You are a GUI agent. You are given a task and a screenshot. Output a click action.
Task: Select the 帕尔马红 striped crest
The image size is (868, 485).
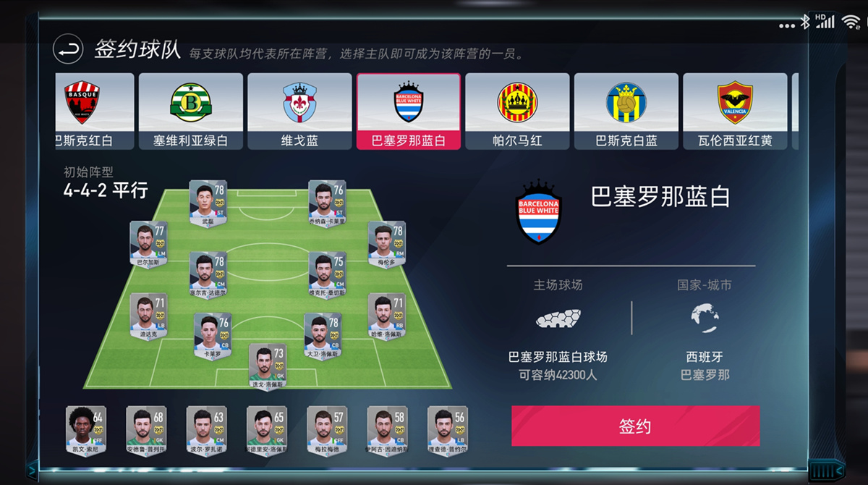[517, 103]
